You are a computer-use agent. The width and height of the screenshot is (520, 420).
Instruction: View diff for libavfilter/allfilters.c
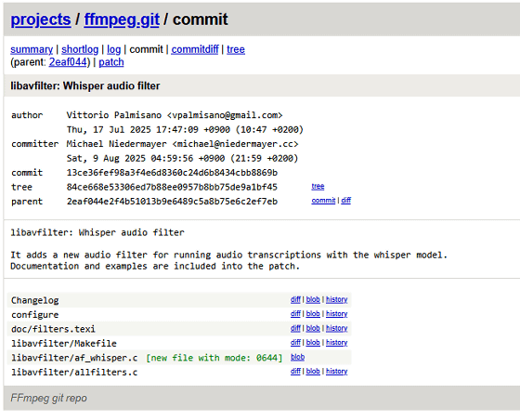coord(295,372)
